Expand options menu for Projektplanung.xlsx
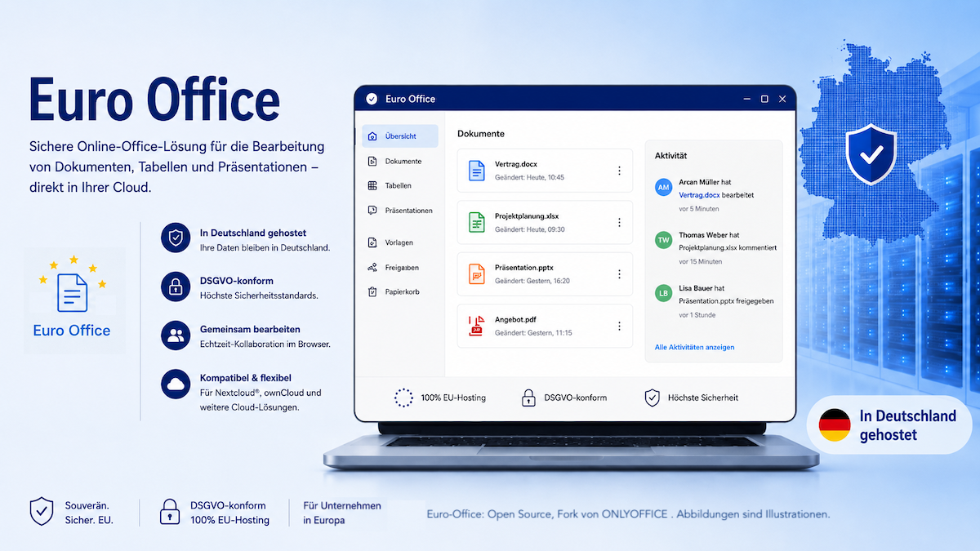Screen dimensions: 980x551 619,222
